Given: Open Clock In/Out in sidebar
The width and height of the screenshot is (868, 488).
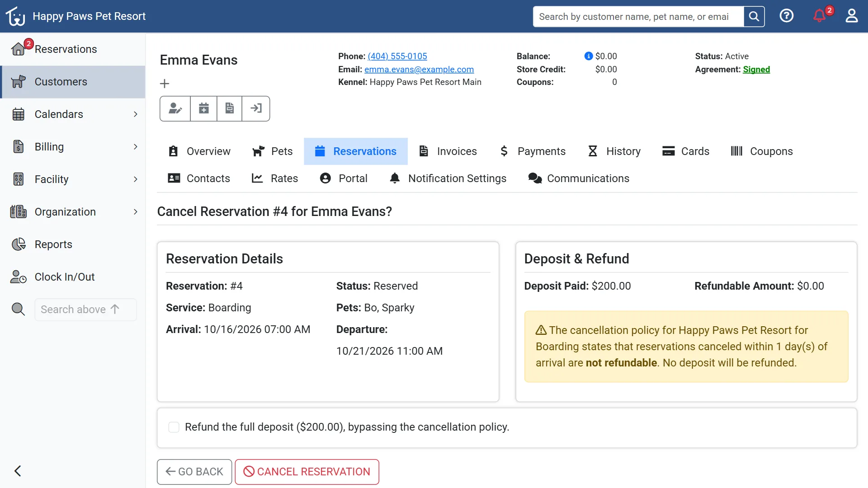Looking at the screenshot, I should point(73,277).
